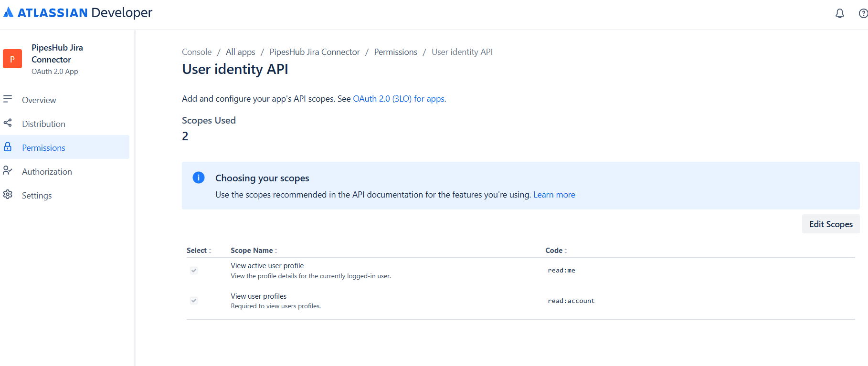Follow the Learn more link
The image size is (868, 366).
[x=554, y=195]
